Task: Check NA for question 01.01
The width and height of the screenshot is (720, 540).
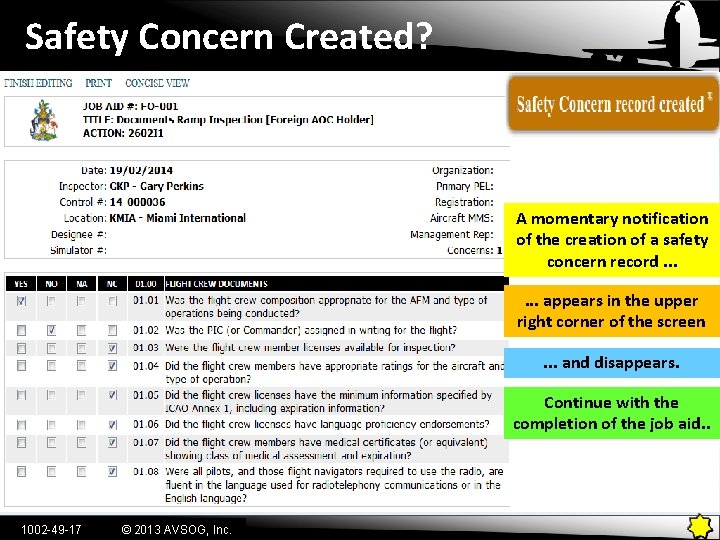Action: click(81, 301)
